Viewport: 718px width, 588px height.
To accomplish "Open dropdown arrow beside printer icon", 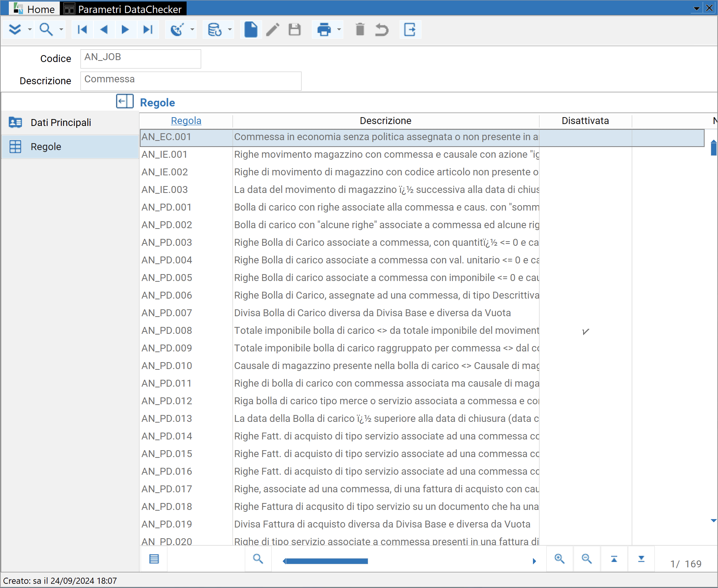I will 339,29.
